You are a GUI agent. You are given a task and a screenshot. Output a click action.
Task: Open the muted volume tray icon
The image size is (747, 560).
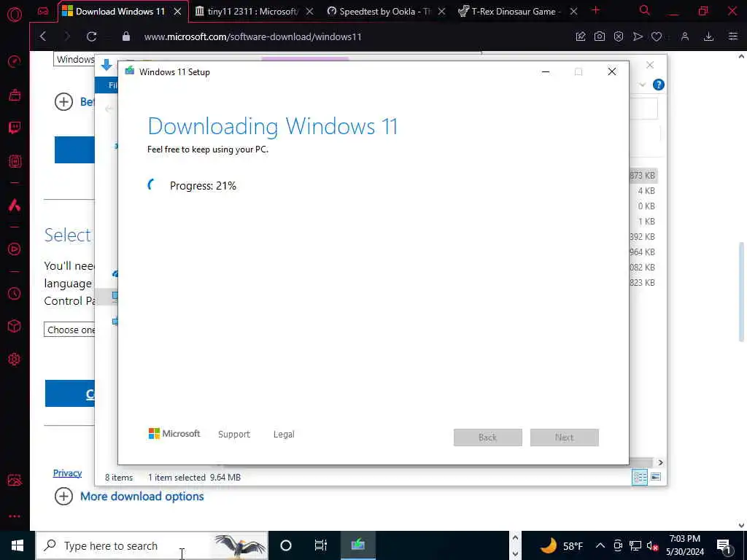[x=652, y=545]
